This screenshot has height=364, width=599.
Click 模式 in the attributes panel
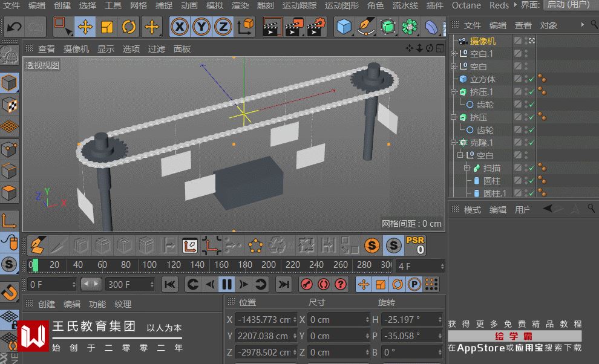pyautogui.click(x=472, y=210)
